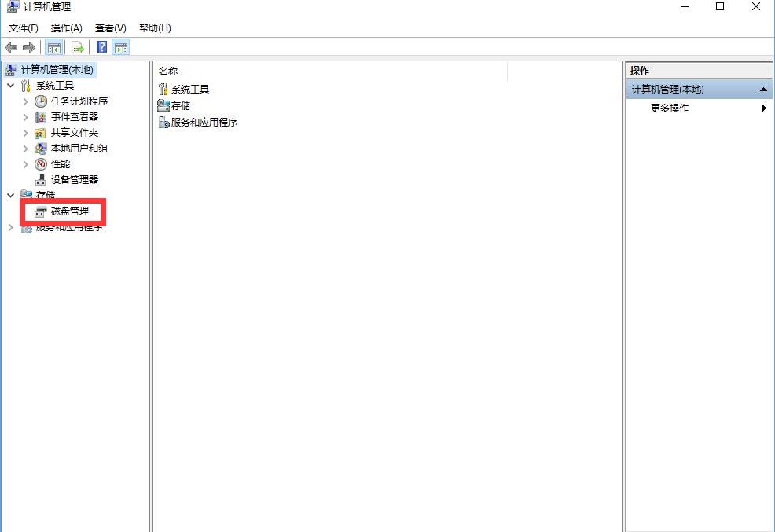Image resolution: width=775 pixels, height=532 pixels.
Task: Select 事件查看器 label in the tree
Action: click(x=75, y=117)
